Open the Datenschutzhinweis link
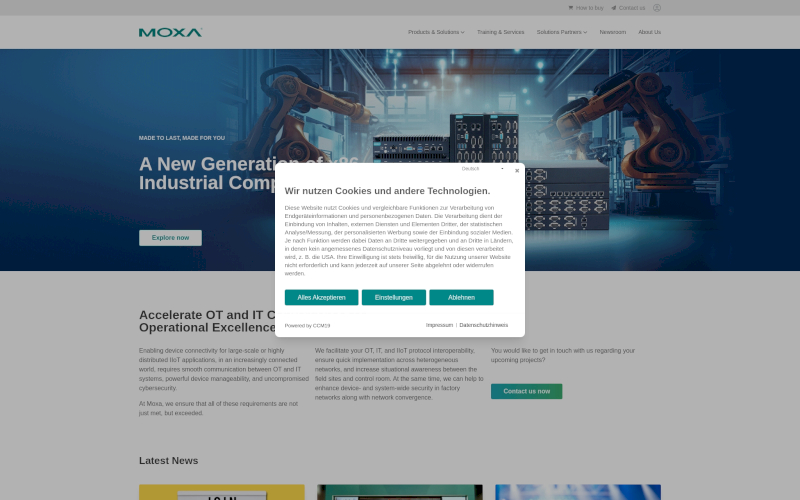The width and height of the screenshot is (800, 500). pos(484,325)
